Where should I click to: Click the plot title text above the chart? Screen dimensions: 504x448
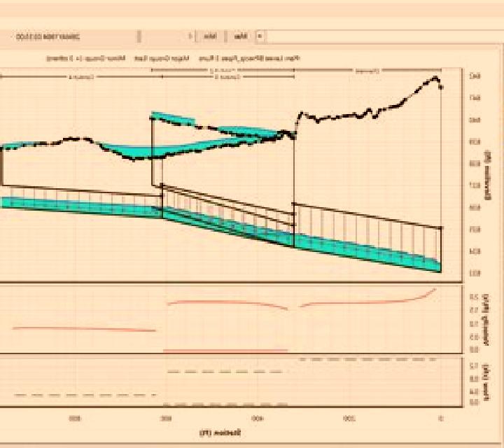tap(174, 59)
